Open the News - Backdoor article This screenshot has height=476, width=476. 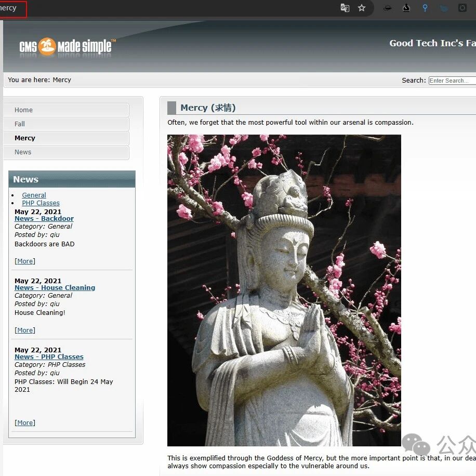(44, 219)
